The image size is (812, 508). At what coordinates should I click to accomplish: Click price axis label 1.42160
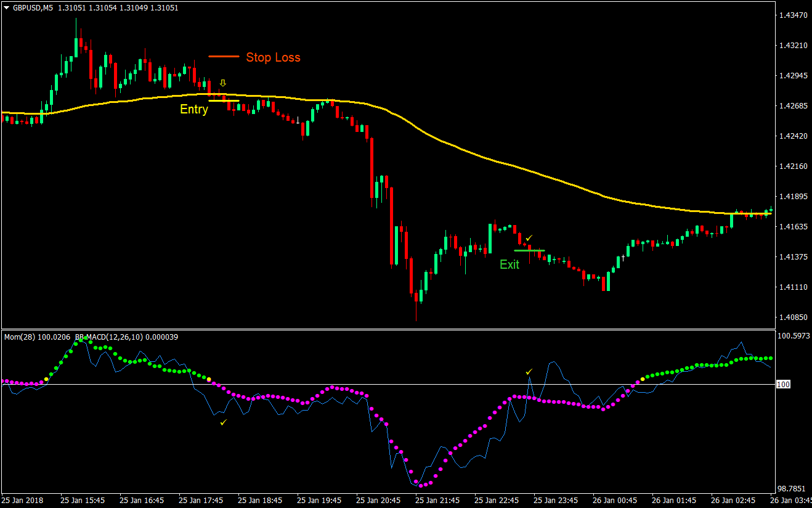[x=792, y=166]
